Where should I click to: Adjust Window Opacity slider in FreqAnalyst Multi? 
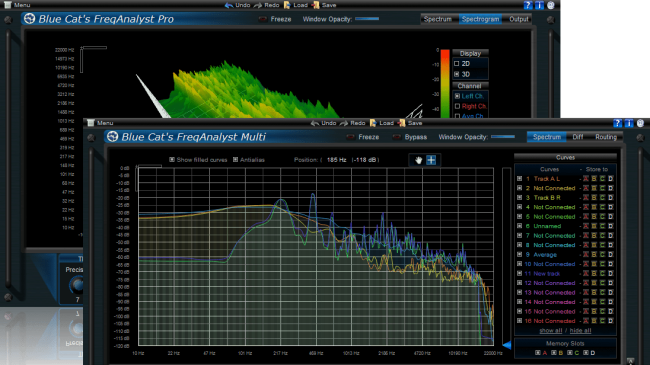[503, 136]
